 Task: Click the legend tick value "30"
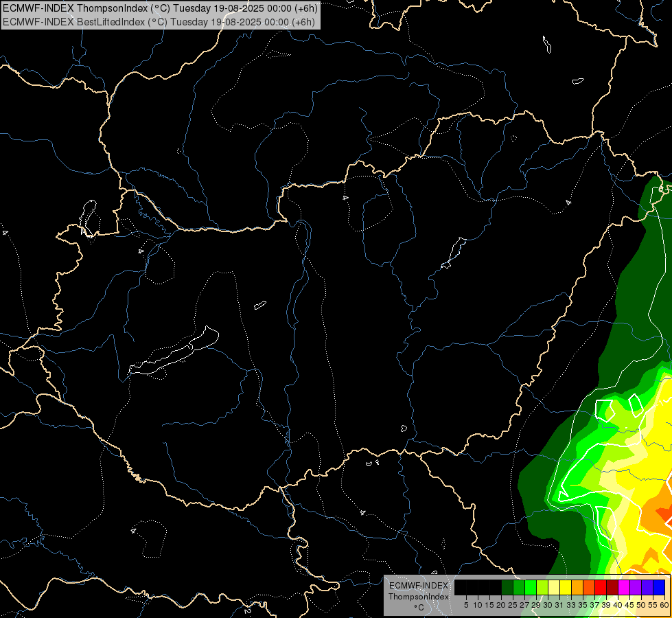548,605
